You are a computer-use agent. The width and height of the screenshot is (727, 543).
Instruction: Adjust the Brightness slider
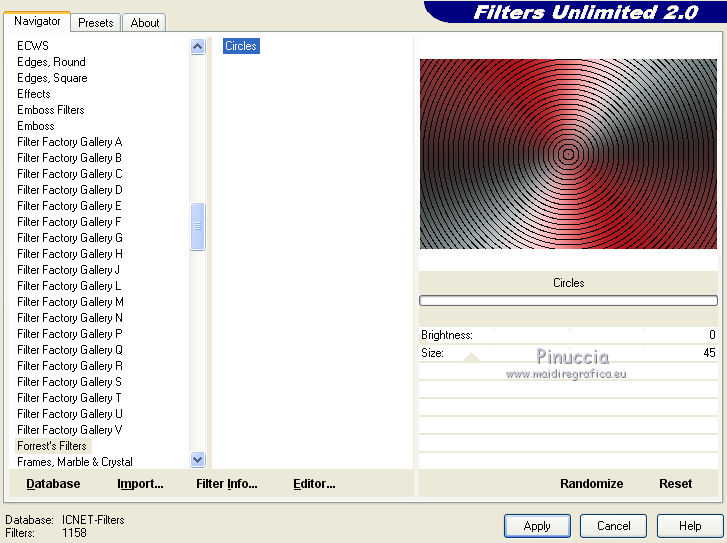click(x=568, y=335)
